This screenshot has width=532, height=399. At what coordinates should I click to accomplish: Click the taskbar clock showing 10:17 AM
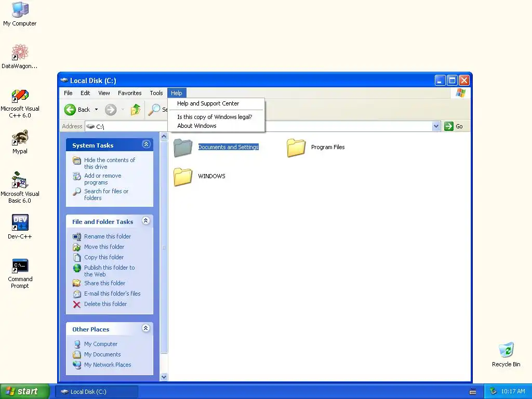click(x=513, y=392)
